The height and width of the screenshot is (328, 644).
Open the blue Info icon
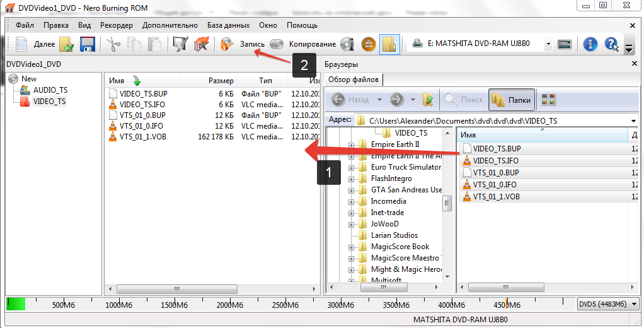point(590,44)
